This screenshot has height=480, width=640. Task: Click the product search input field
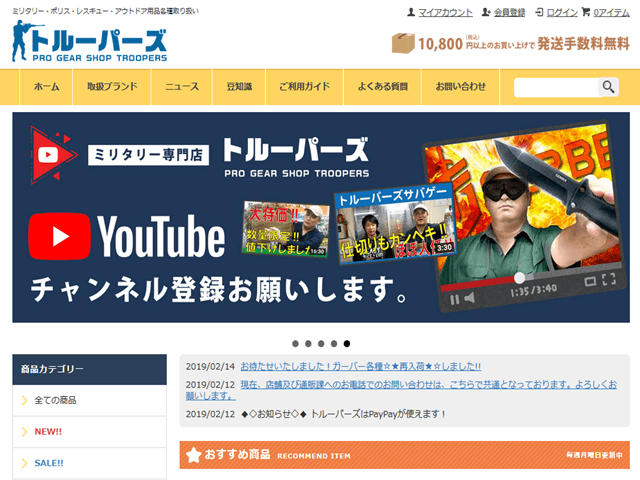(556, 87)
